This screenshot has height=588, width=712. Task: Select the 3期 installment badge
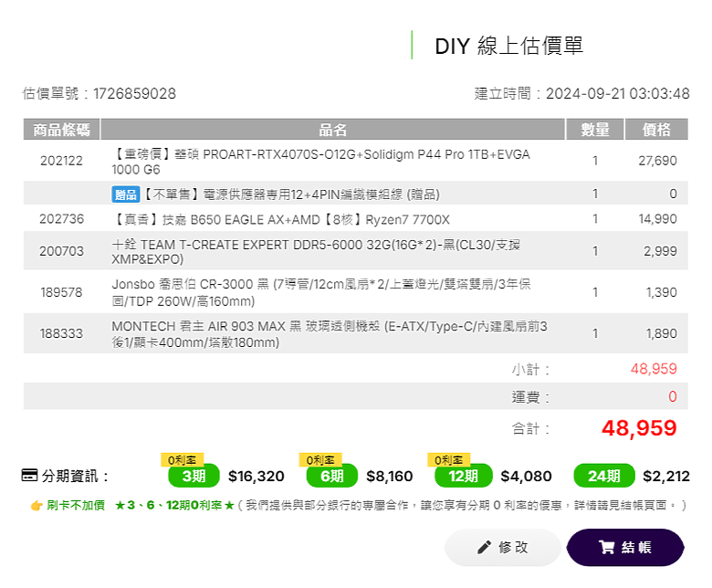pyautogui.click(x=194, y=476)
